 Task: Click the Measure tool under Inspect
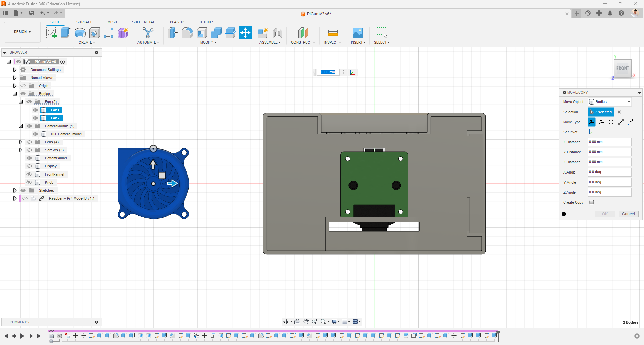pos(333,33)
